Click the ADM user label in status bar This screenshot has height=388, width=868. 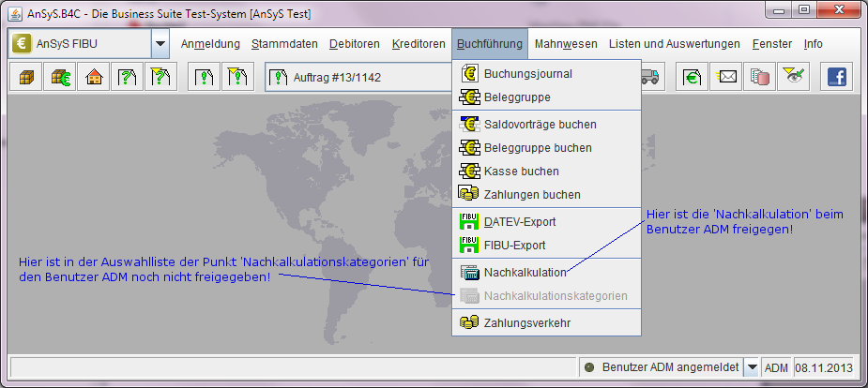click(776, 368)
